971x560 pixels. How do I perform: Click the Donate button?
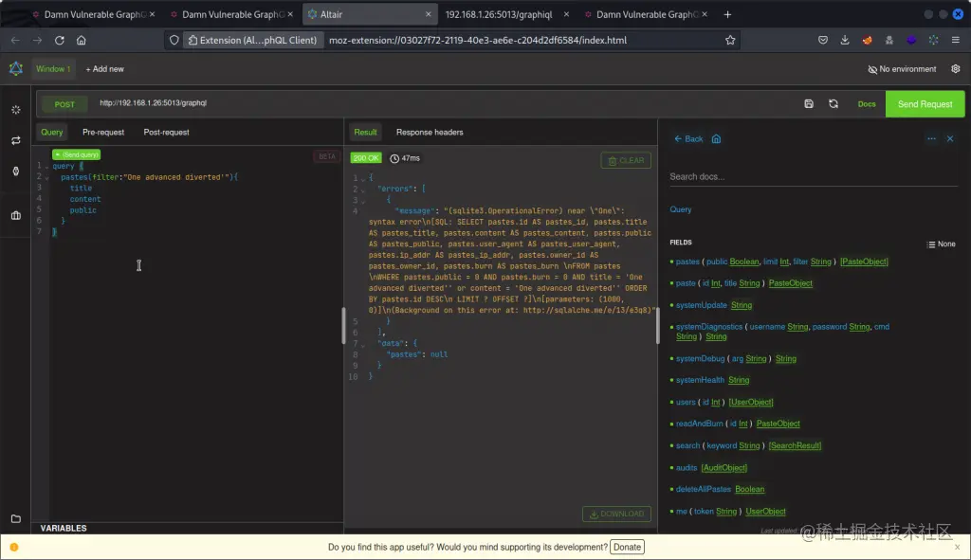(x=628, y=547)
